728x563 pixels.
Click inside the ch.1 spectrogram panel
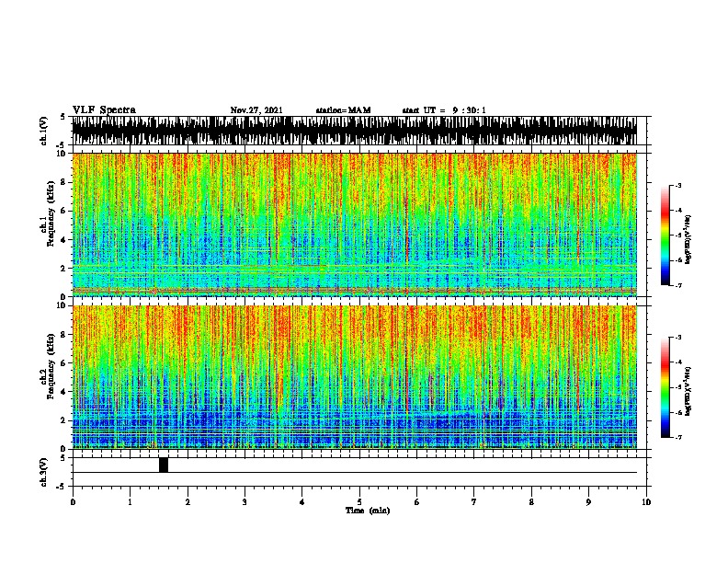click(354, 224)
